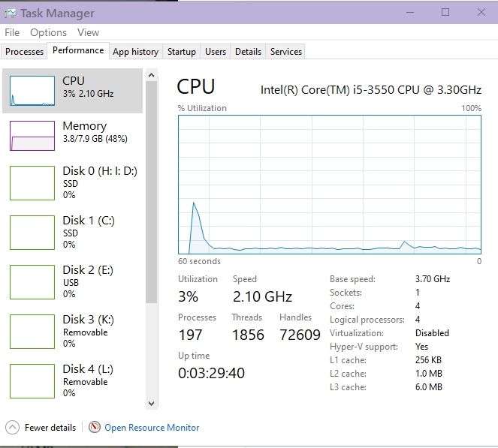Click the Resource Monitor gauge icon

pos(95,428)
